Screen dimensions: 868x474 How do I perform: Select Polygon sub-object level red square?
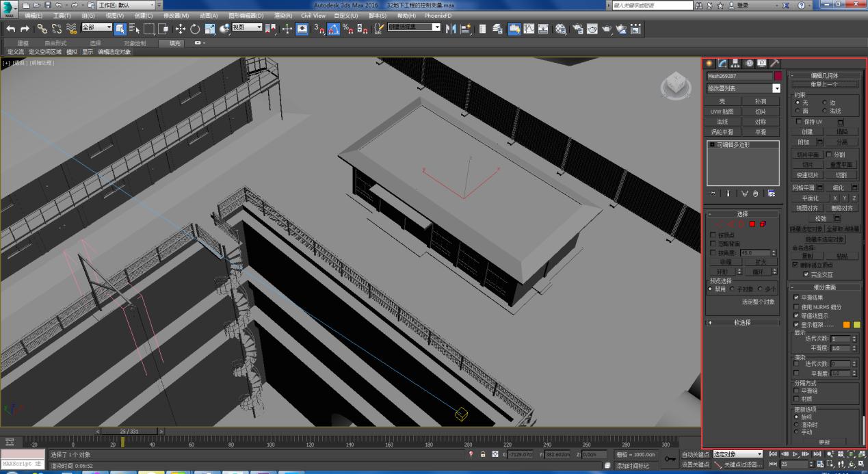(x=752, y=224)
